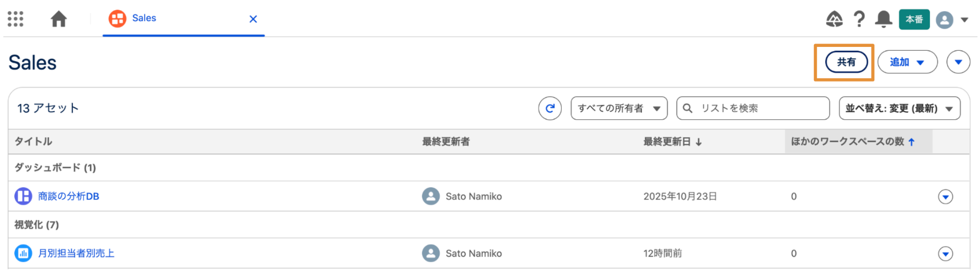
Task: Open the すべての所有者 owner filter
Action: tap(619, 108)
